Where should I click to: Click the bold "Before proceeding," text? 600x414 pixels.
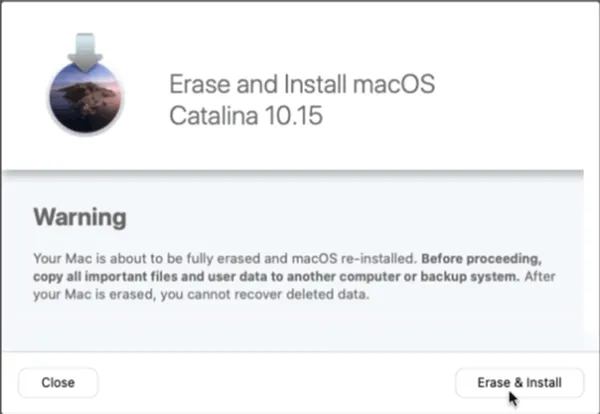point(481,259)
